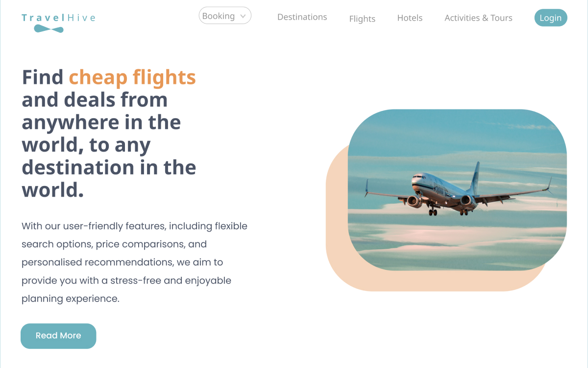Click the TravelHive bow-tie logo icon

49,29
